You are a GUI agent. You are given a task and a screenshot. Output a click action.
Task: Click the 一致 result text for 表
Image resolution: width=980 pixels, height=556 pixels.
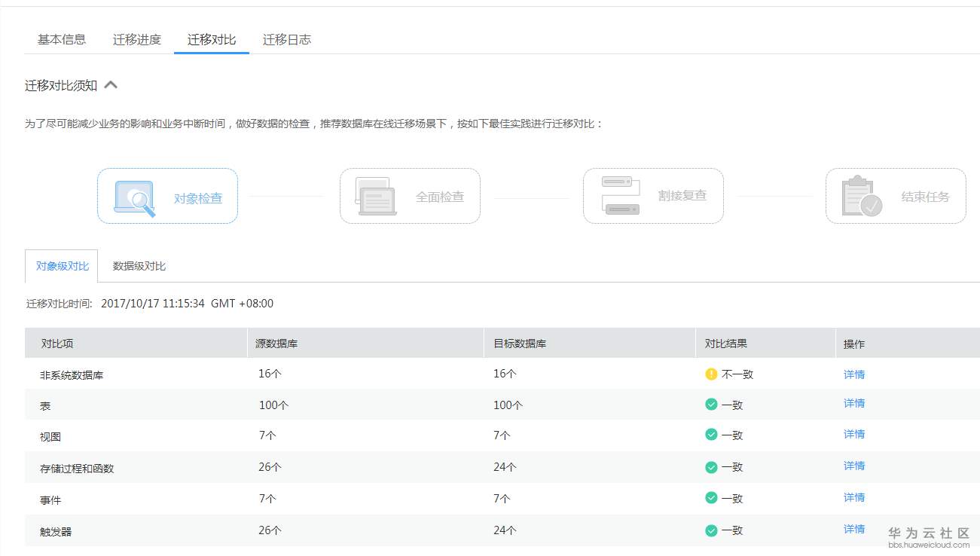[x=732, y=405]
